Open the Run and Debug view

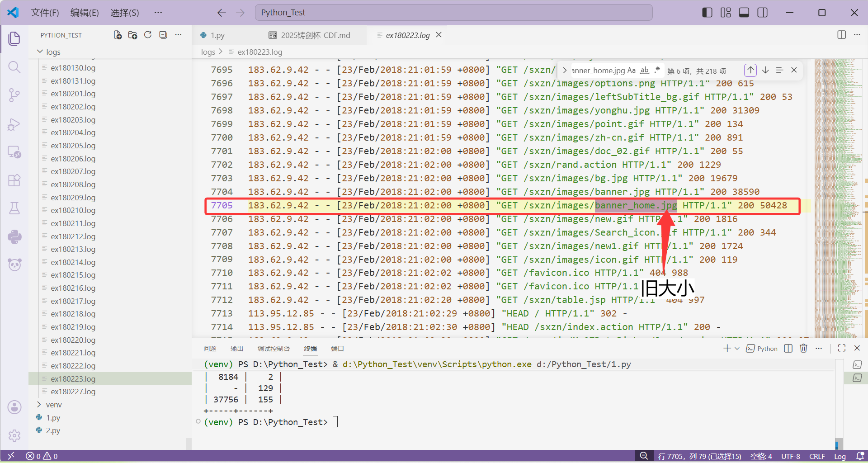(x=14, y=124)
